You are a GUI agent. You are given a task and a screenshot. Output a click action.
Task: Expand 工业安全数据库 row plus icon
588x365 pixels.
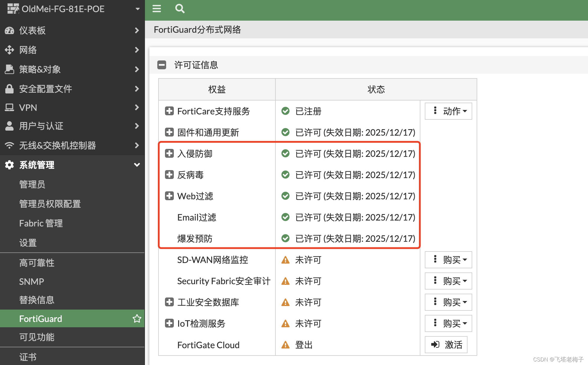click(169, 302)
